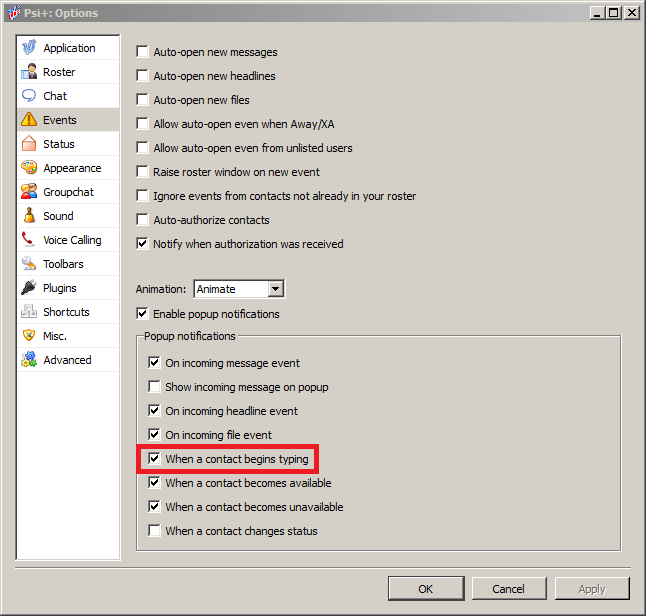Open the Shortcuts options page
Image resolution: width=646 pixels, height=616 pixels.
[66, 312]
